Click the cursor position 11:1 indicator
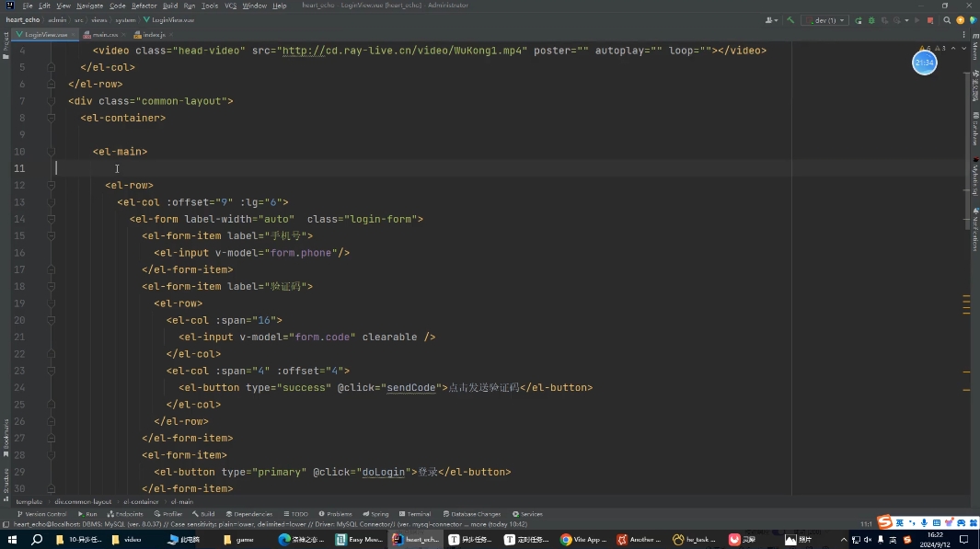 [x=866, y=524]
